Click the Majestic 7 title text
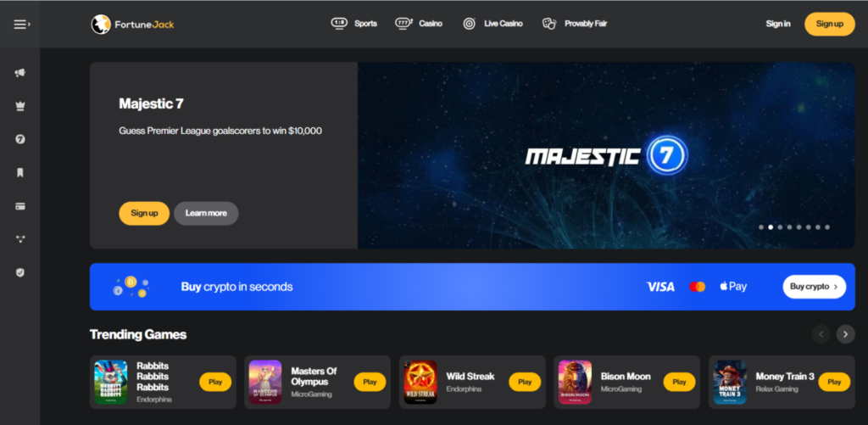868x425 pixels. pos(151,103)
